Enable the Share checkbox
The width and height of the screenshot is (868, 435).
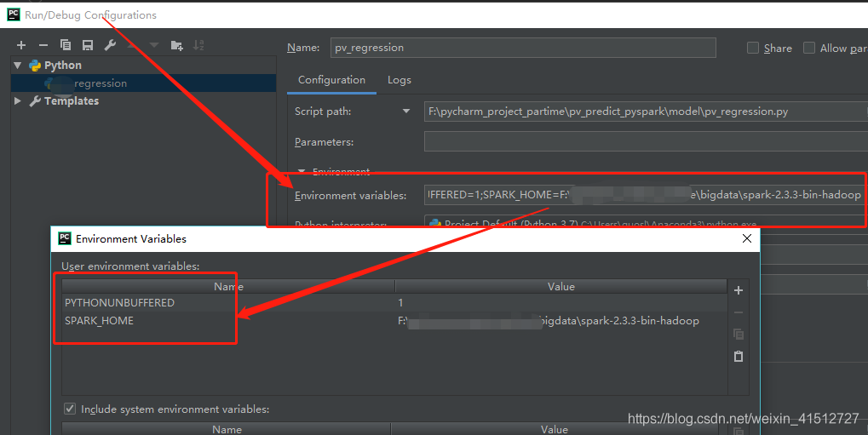[x=753, y=49]
